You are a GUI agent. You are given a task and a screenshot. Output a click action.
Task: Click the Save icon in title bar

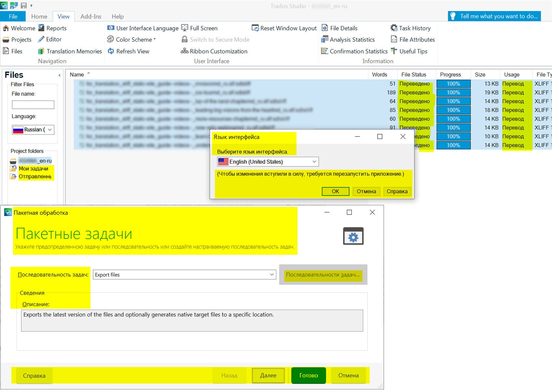24,5
